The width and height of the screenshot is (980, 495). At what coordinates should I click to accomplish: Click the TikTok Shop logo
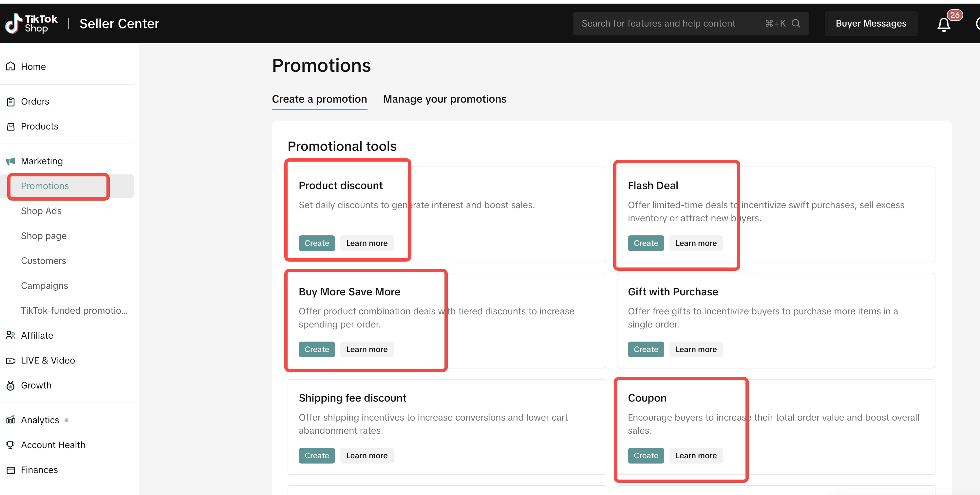[31, 24]
